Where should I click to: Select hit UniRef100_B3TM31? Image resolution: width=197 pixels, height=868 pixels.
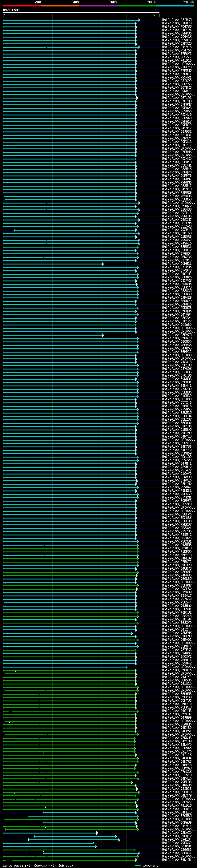pos(177,135)
